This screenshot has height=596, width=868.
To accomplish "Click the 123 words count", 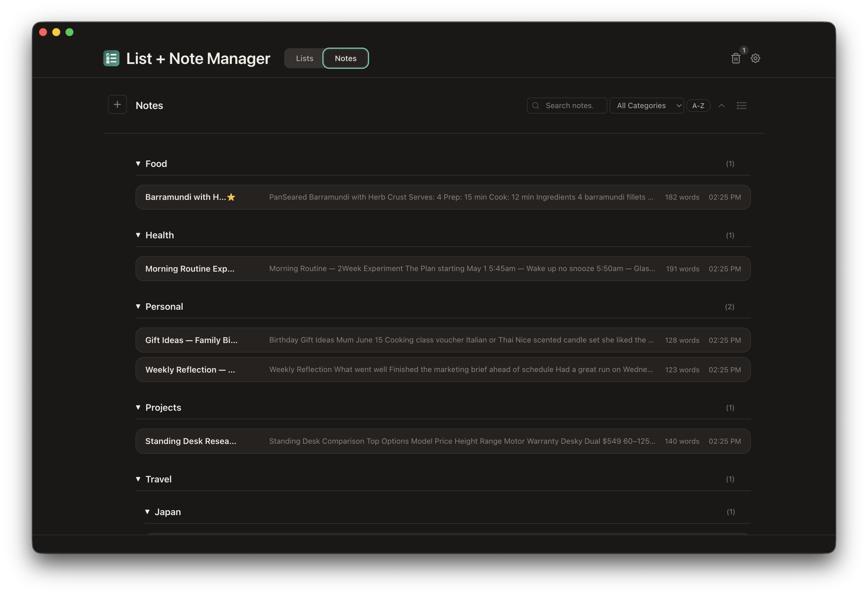I will point(682,370).
